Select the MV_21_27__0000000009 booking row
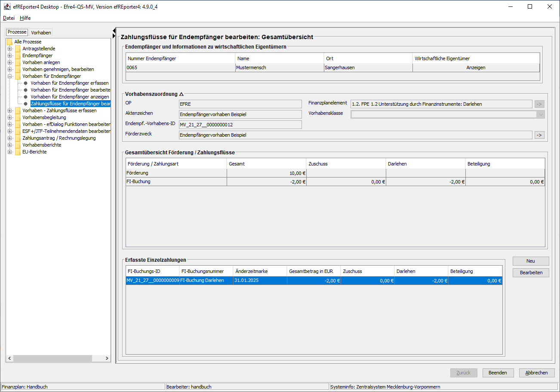 314,281
